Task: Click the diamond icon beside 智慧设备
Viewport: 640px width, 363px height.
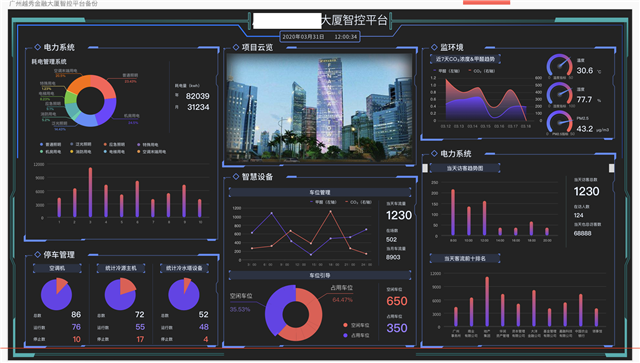Action: point(236,176)
